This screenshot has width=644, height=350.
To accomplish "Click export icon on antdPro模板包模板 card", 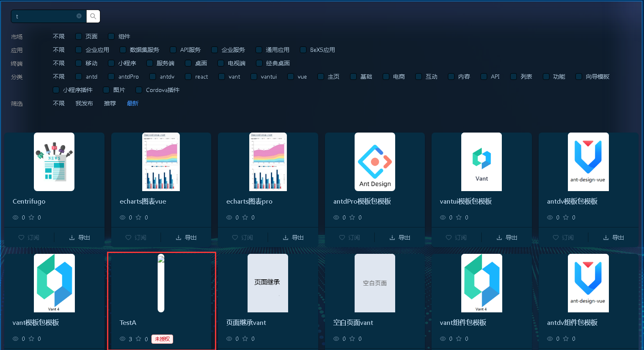I will [392, 238].
